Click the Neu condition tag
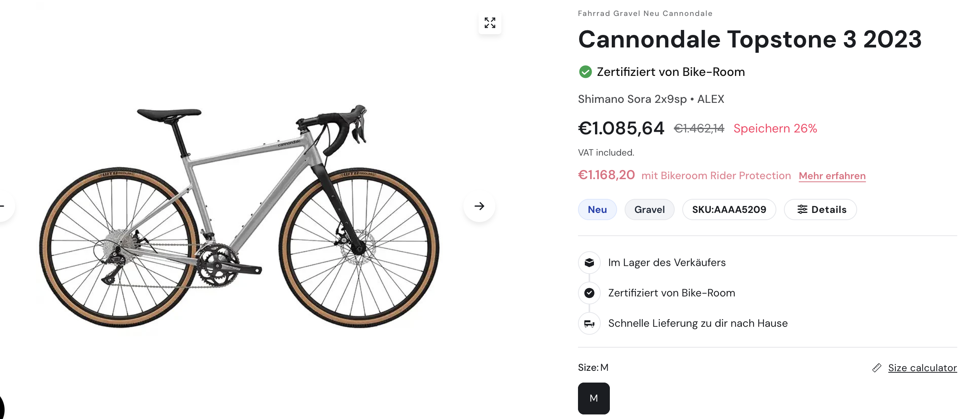Image resolution: width=980 pixels, height=419 pixels. 597,209
